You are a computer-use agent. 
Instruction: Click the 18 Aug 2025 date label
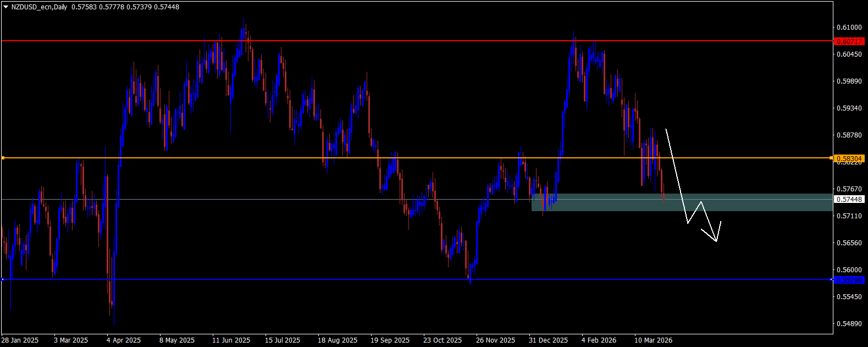[x=338, y=340]
